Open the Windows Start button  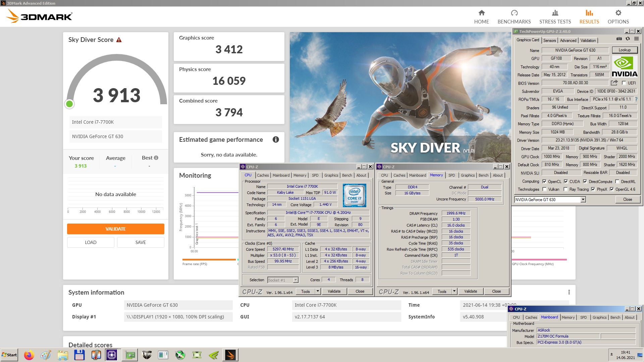tap(9, 355)
